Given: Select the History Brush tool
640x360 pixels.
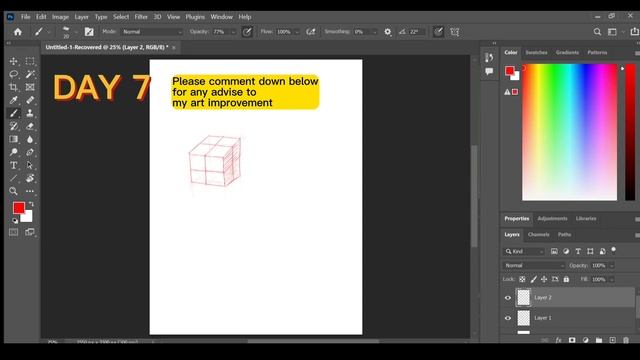Looking at the screenshot, I should coord(13,126).
